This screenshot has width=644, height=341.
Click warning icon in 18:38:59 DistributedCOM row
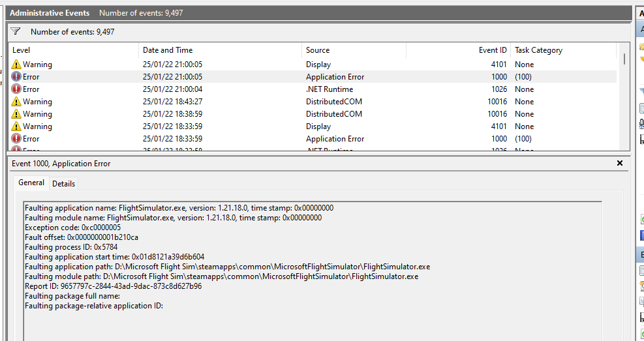tap(16, 113)
